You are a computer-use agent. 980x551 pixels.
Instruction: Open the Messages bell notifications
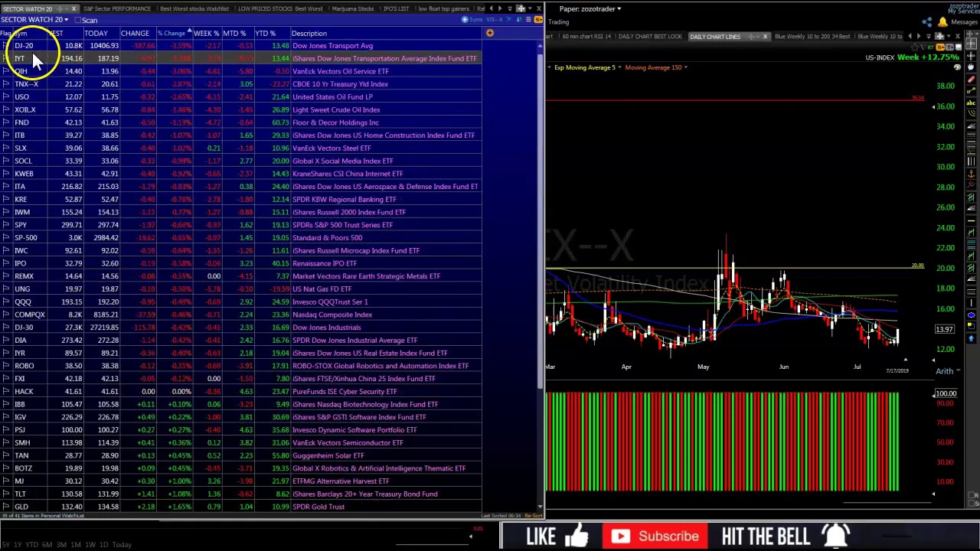[x=942, y=22]
